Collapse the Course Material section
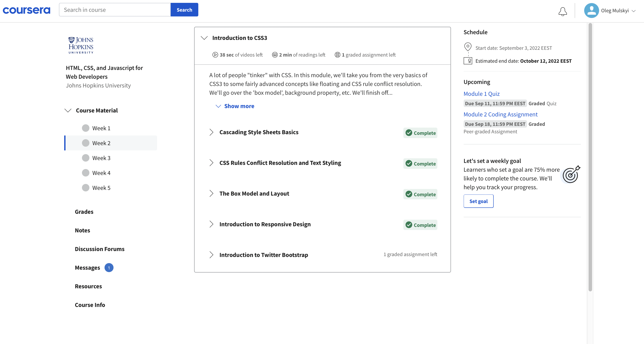The height and width of the screenshot is (344, 644). [x=68, y=110]
